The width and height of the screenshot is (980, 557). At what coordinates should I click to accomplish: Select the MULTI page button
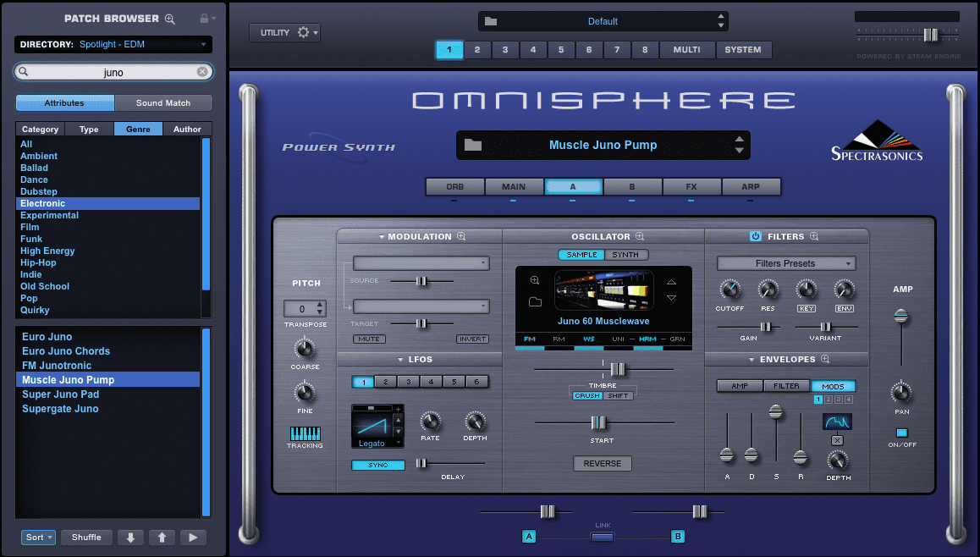(687, 49)
